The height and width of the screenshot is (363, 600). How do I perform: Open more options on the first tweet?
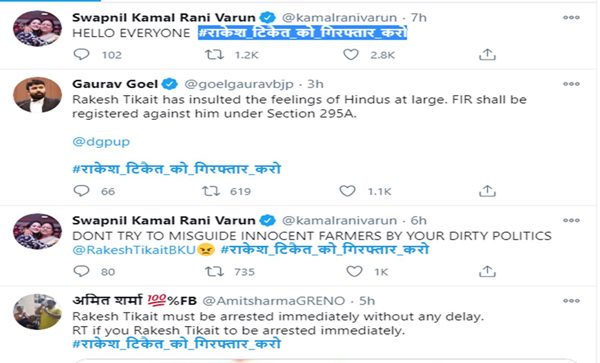571,18
